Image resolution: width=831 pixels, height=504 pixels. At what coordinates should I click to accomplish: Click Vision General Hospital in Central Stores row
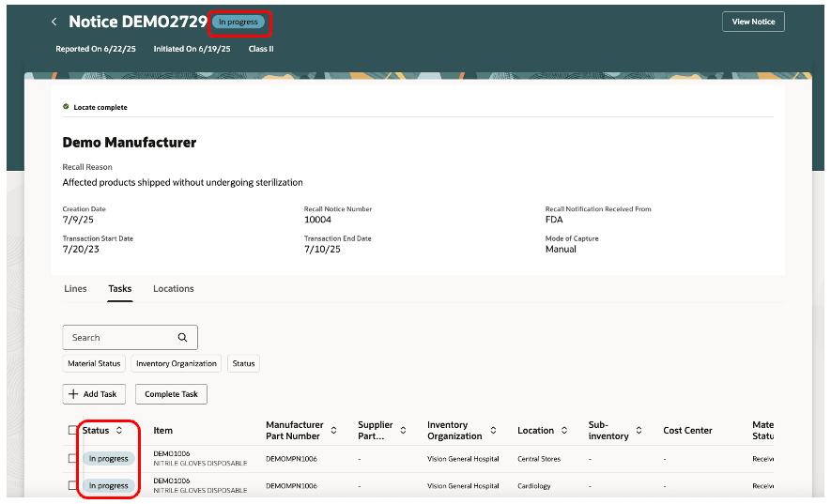463,459
